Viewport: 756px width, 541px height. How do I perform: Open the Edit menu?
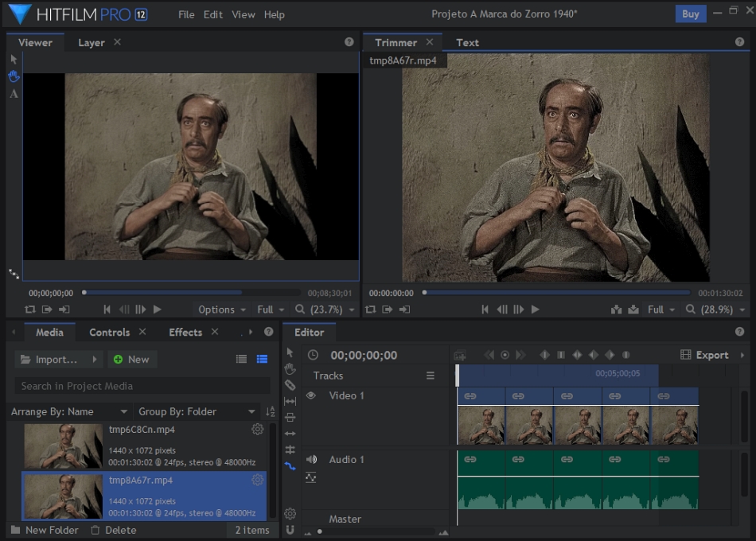coord(212,14)
